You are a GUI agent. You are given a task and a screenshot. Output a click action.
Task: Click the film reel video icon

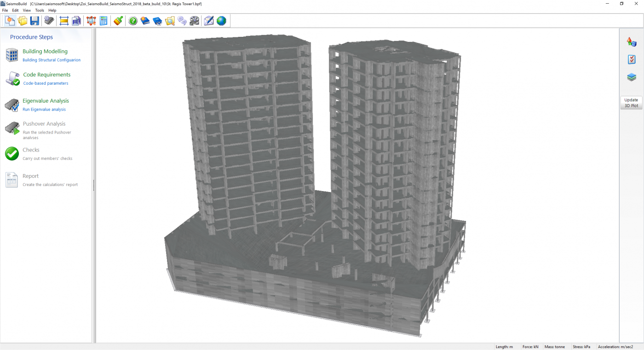pyautogui.click(x=195, y=21)
